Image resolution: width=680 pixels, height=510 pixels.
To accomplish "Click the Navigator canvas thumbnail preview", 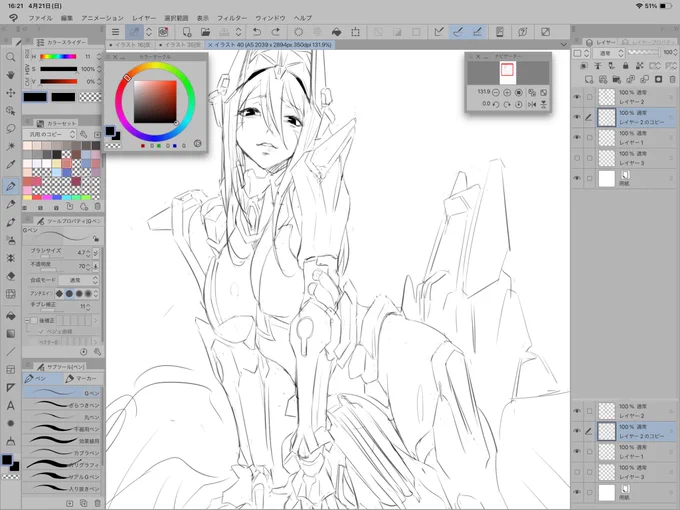I will (507, 72).
